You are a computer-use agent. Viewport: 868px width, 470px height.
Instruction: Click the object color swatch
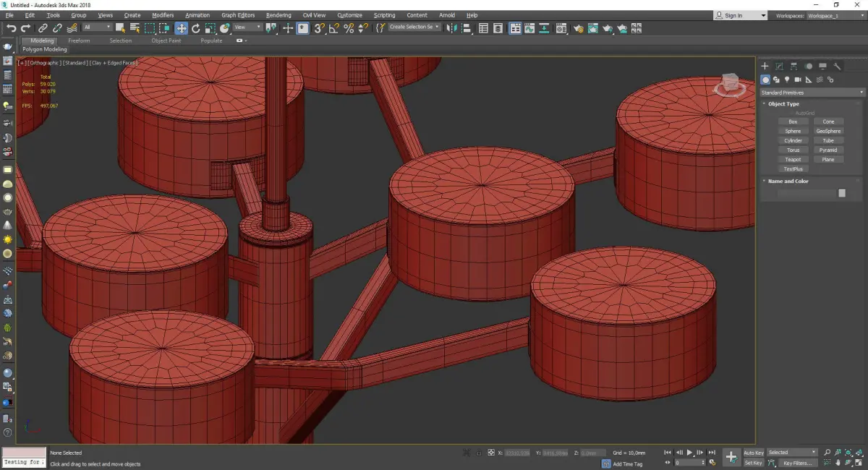pyautogui.click(x=841, y=193)
